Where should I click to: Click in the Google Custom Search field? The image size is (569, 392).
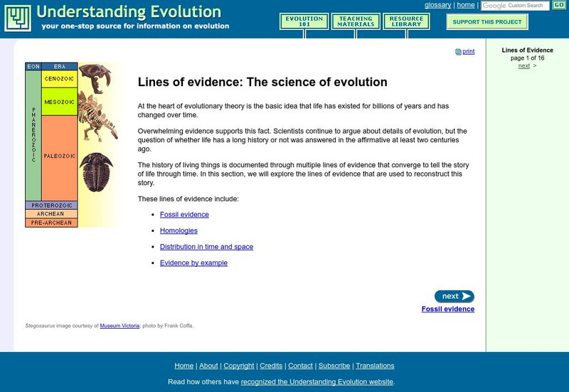tap(516, 6)
